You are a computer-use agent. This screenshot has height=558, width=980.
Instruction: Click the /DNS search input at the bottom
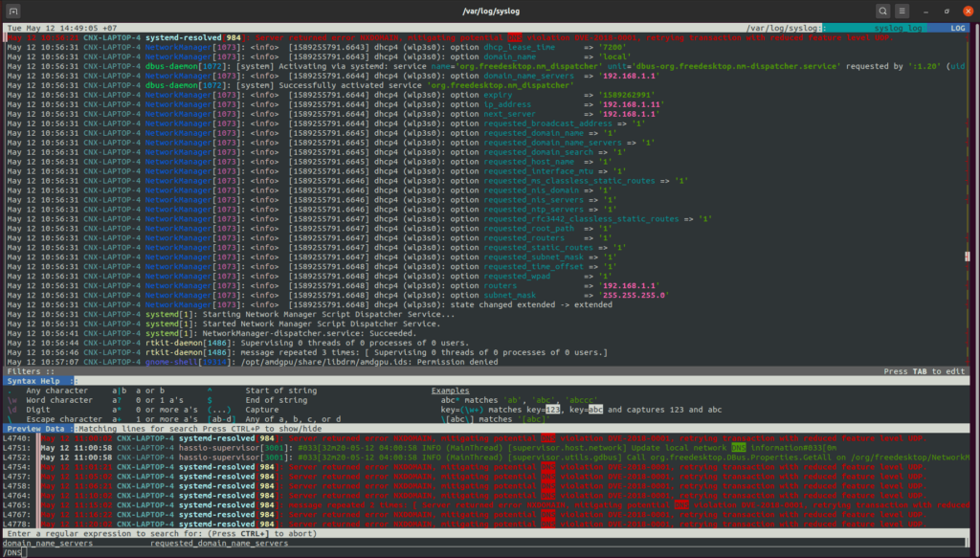(x=485, y=552)
